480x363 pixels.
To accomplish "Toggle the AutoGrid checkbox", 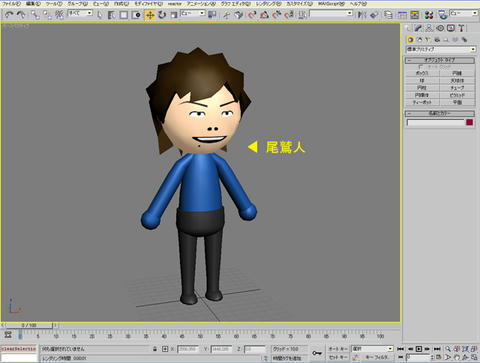I will [x=420, y=67].
